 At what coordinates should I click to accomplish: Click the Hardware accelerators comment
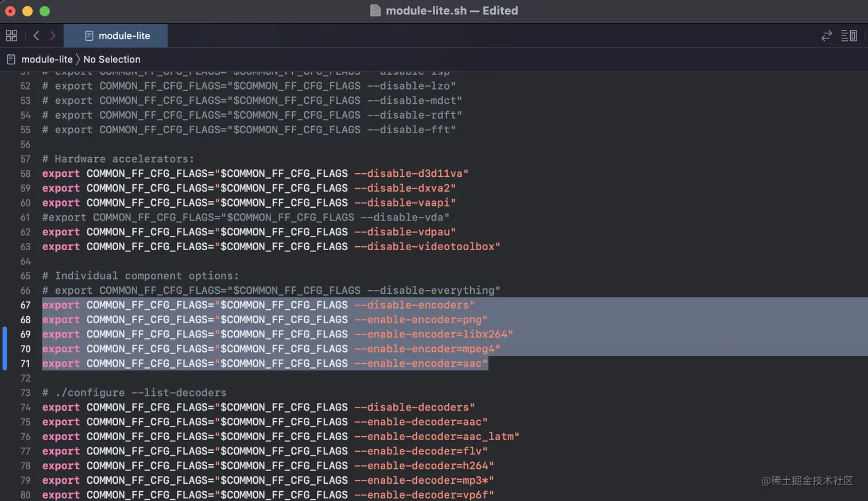118,159
